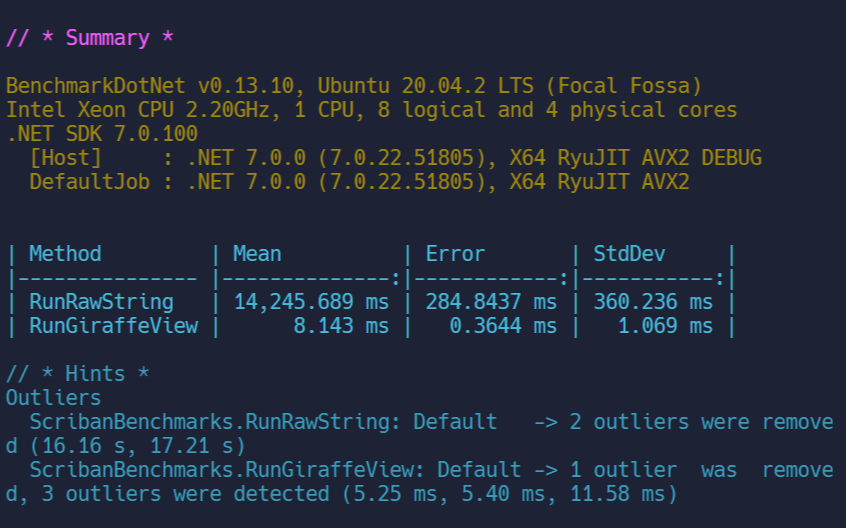Click the RunRawString method row name
Image resolution: width=846 pixels, height=528 pixels.
(101, 301)
